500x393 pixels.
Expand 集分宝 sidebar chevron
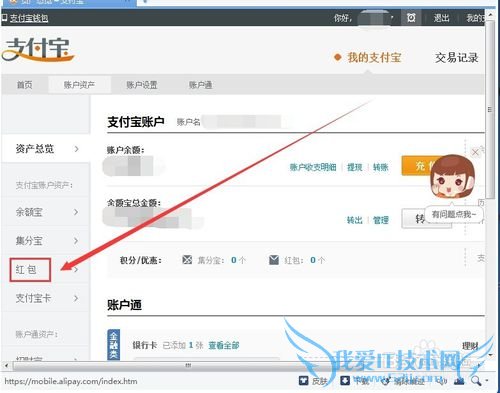coord(76,241)
